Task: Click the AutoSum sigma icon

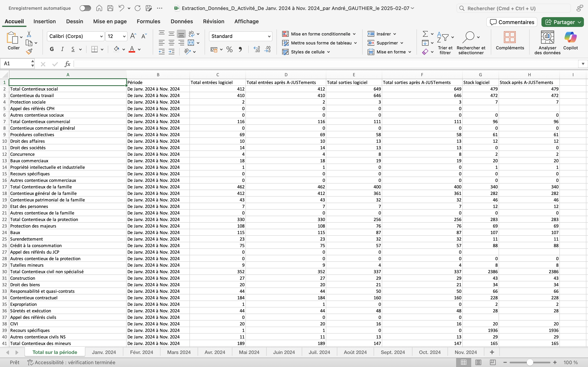Action: pos(425,34)
